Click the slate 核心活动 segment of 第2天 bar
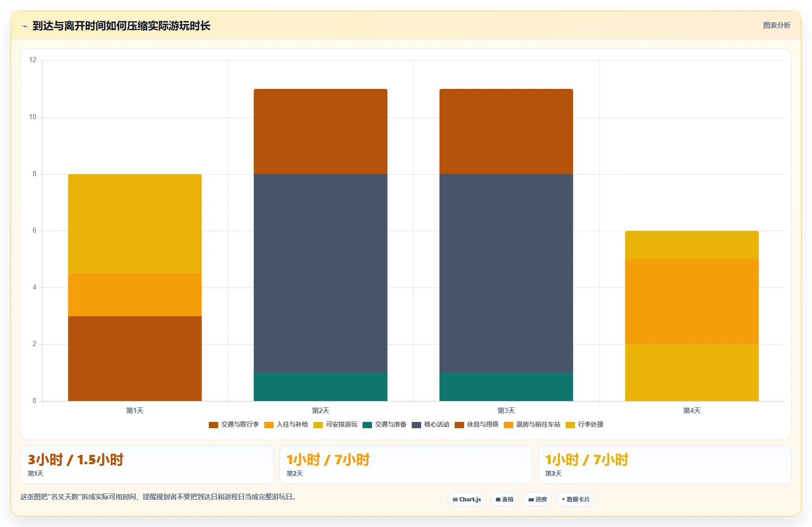 point(321,273)
